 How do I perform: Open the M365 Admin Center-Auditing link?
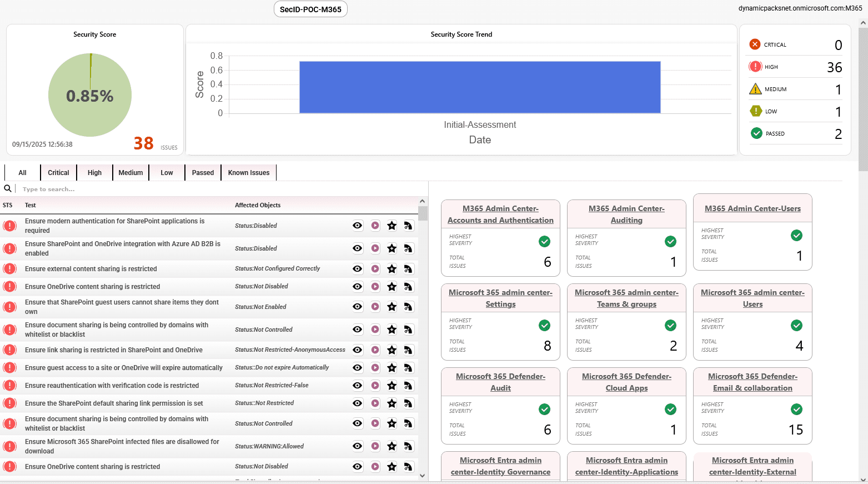click(626, 214)
